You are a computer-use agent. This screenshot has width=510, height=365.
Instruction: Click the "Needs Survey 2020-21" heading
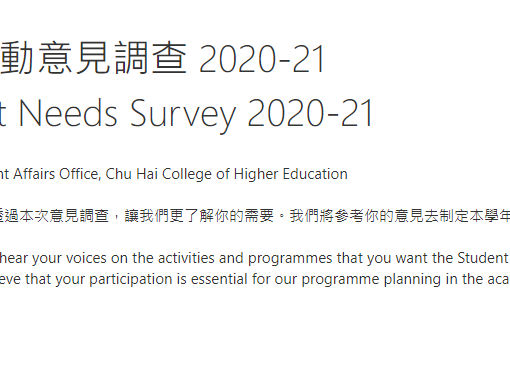[x=196, y=114]
